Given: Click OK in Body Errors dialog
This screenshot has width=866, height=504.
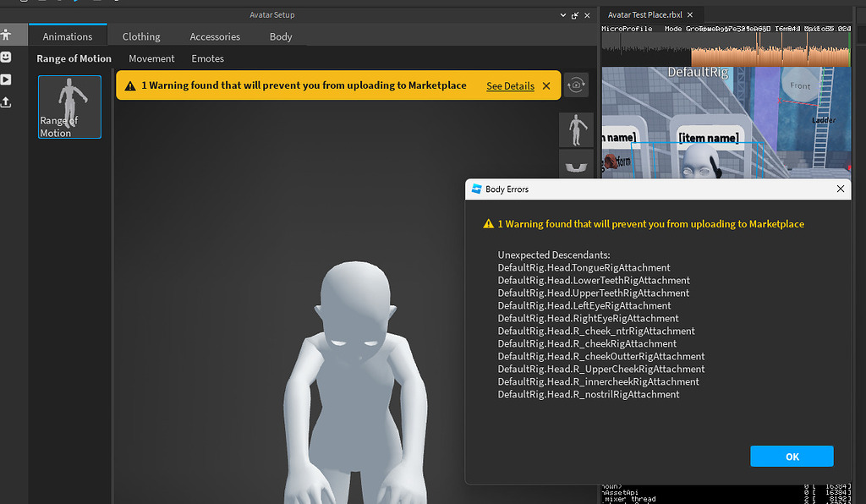Looking at the screenshot, I should point(792,457).
